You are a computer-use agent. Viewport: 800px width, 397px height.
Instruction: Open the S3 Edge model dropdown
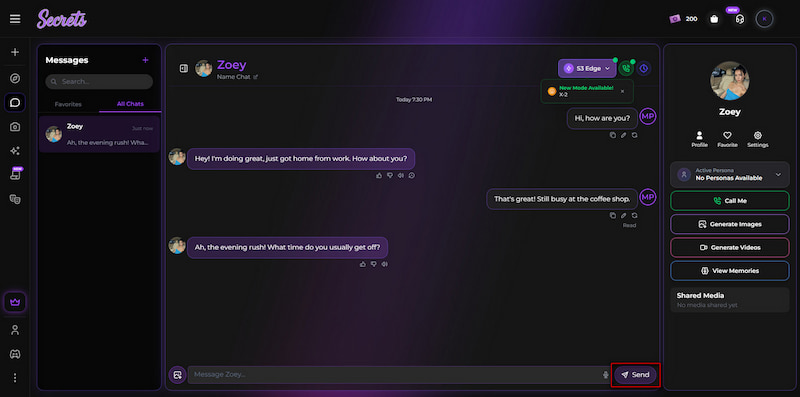(x=587, y=68)
